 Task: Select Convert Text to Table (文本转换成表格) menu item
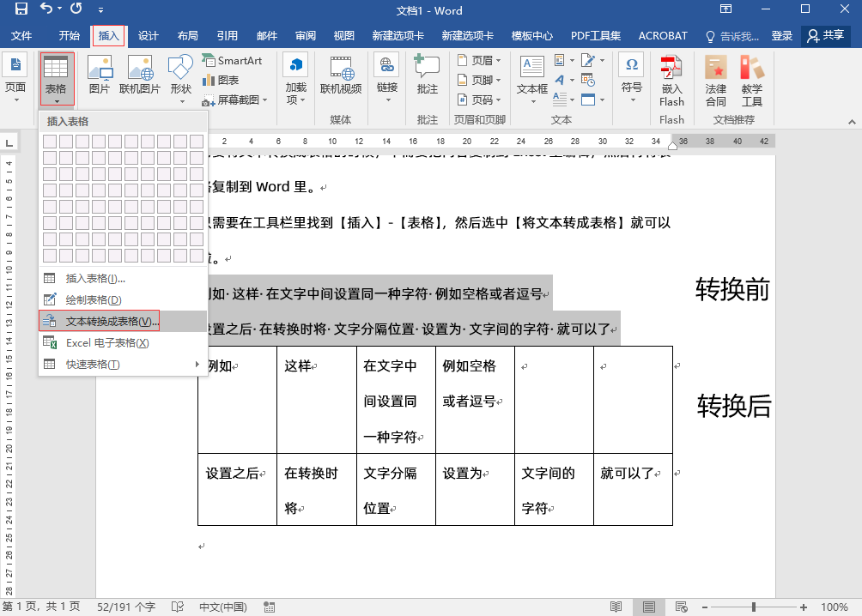(112, 322)
